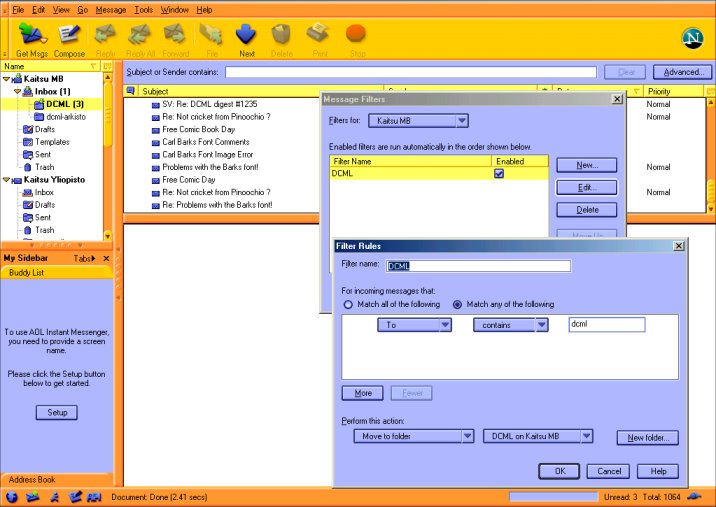The height and width of the screenshot is (507, 716).
Task: Click Cancel in Filter Rules dialog
Action: (x=608, y=471)
